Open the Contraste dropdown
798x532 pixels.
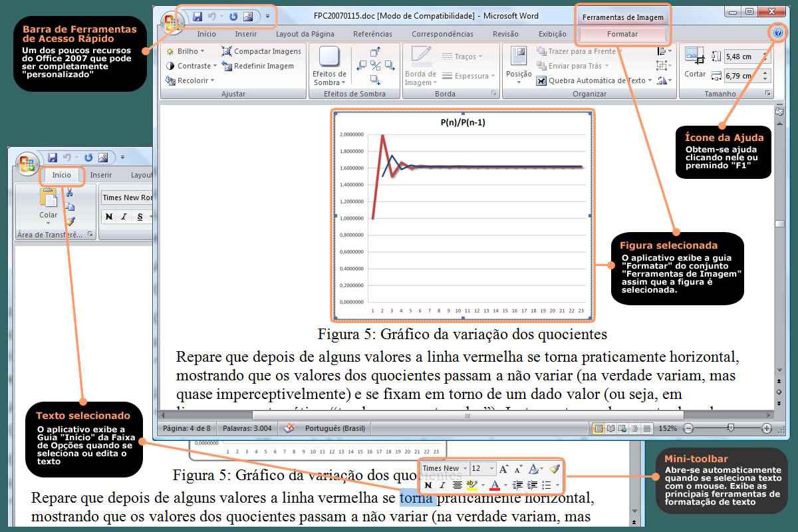[191, 66]
